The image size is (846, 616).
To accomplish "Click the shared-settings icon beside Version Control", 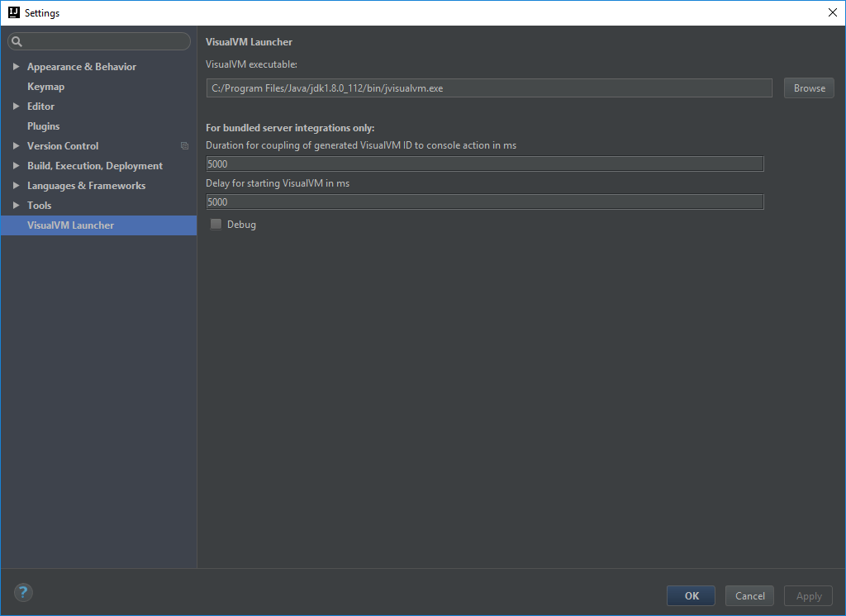I will click(183, 145).
